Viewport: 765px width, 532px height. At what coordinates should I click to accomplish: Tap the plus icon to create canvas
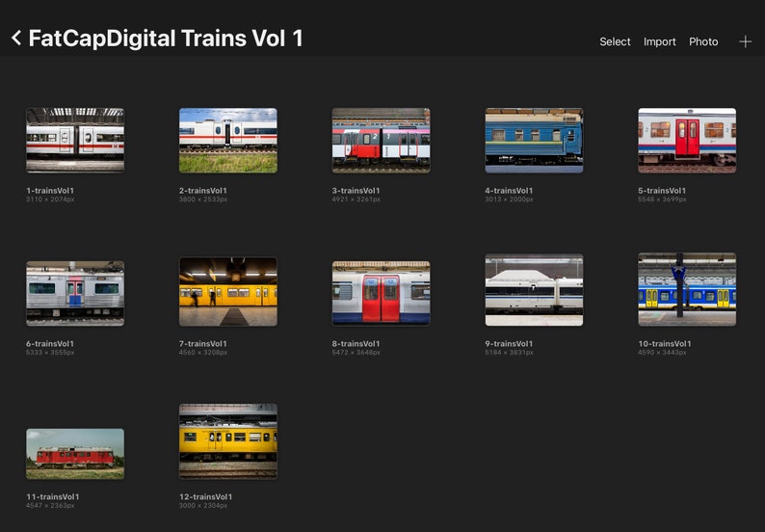pyautogui.click(x=745, y=42)
